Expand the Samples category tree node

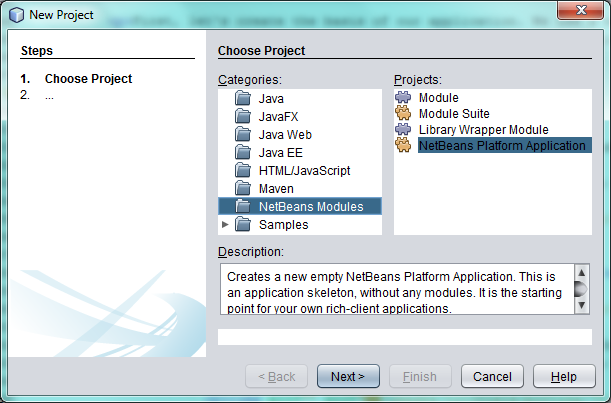tap(225, 225)
